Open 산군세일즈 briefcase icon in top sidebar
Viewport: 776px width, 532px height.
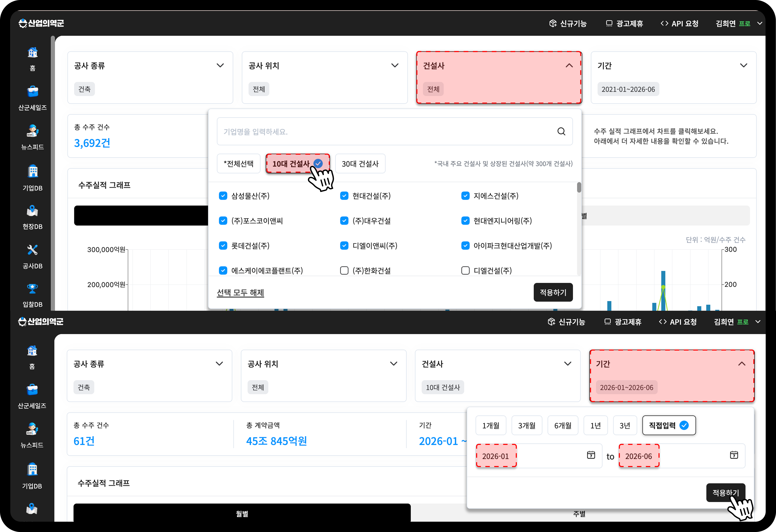[x=32, y=91]
